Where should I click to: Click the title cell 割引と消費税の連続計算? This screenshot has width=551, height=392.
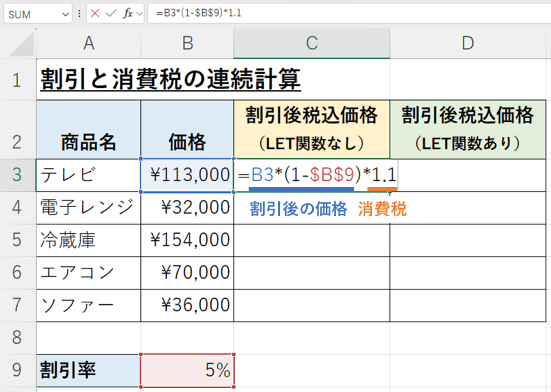171,81
